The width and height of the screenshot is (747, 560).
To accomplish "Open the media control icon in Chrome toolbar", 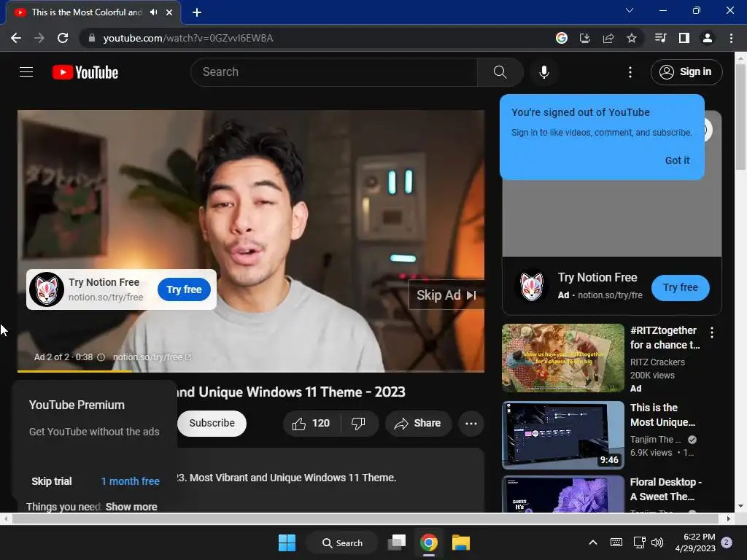I will [x=660, y=38].
